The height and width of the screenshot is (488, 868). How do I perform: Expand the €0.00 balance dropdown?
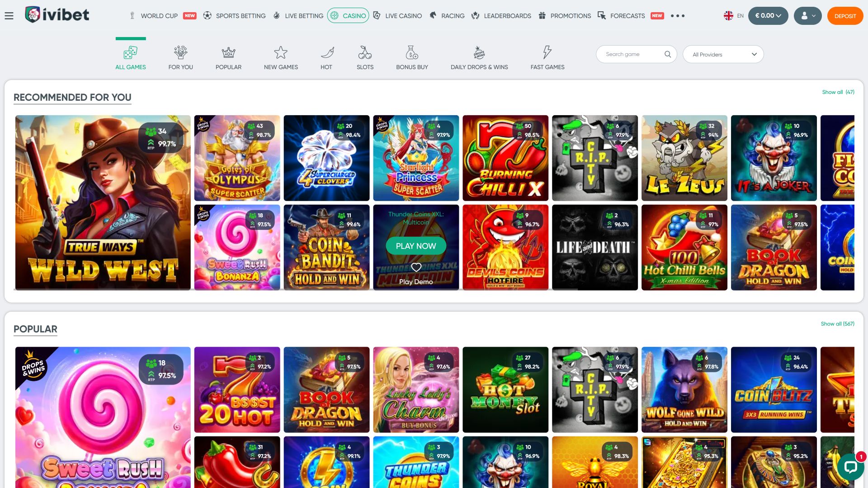[x=768, y=16]
